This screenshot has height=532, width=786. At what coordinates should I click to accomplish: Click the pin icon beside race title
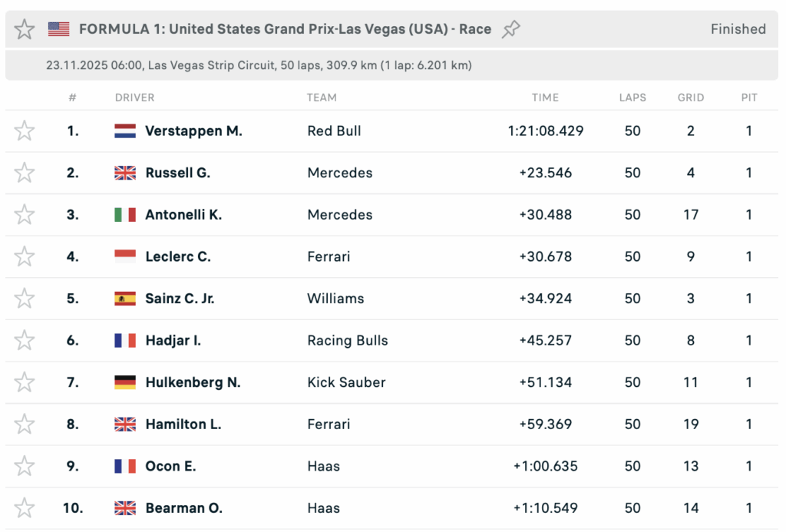click(510, 29)
